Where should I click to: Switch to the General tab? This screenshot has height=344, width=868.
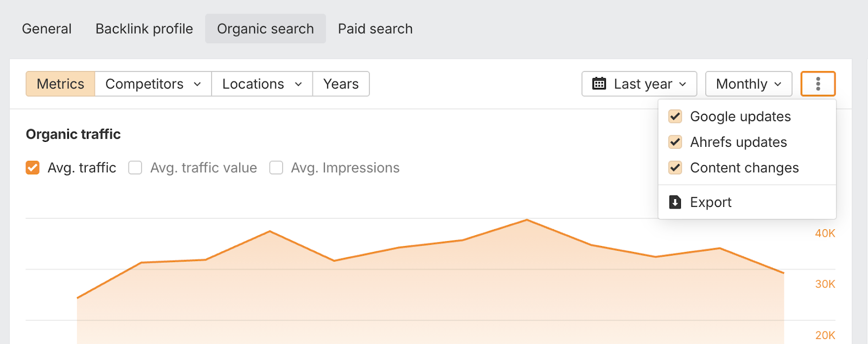[47, 29]
